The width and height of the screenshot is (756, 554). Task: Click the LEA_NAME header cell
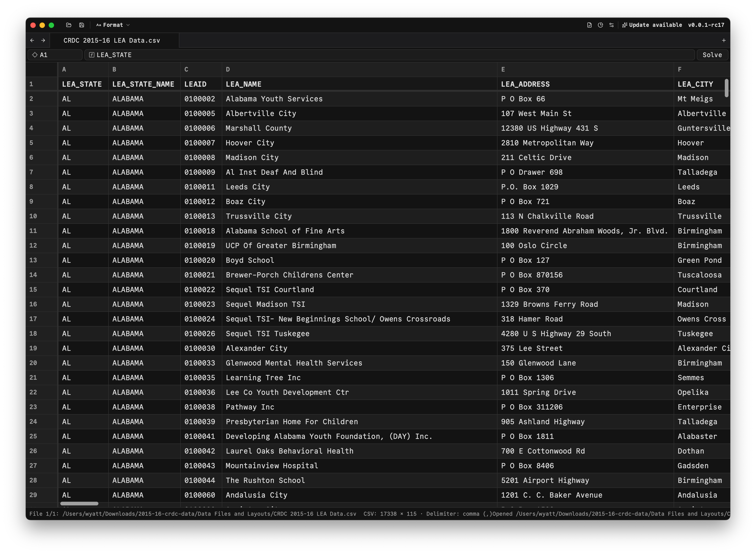click(x=359, y=84)
